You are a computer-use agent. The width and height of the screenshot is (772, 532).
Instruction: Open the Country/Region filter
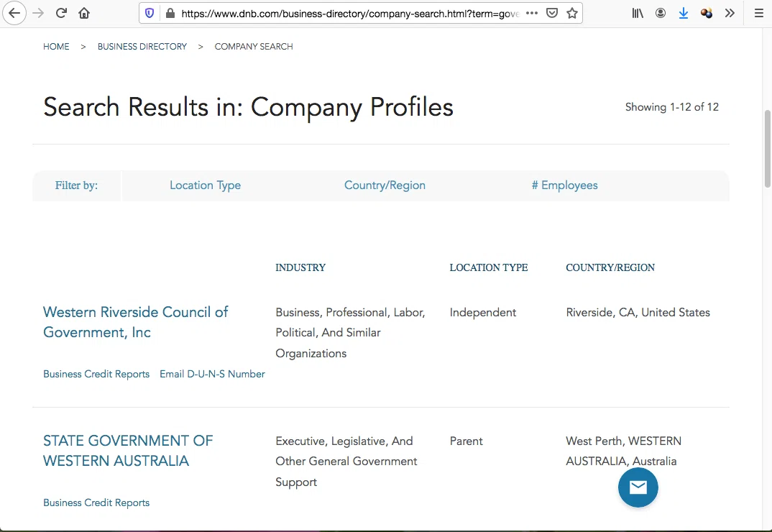385,185
